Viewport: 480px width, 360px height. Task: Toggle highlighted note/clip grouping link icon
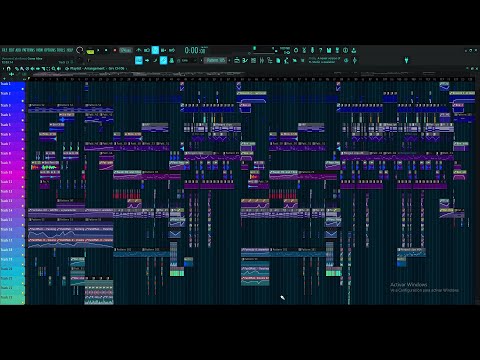(x=163, y=60)
